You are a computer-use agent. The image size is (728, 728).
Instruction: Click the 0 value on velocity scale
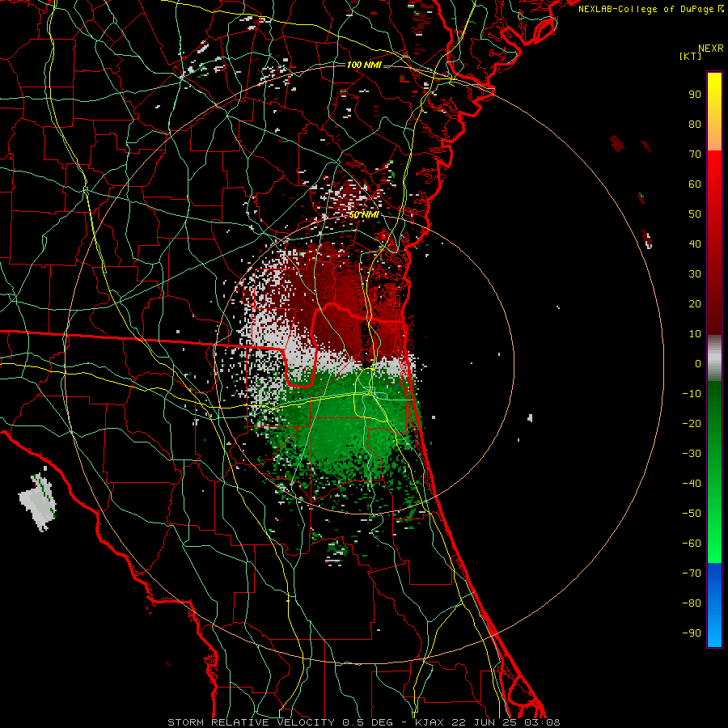pyautogui.click(x=698, y=363)
